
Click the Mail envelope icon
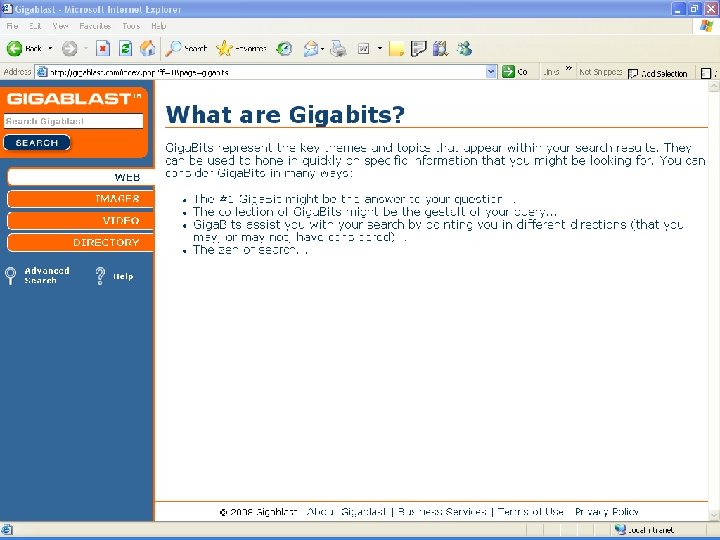pos(310,48)
